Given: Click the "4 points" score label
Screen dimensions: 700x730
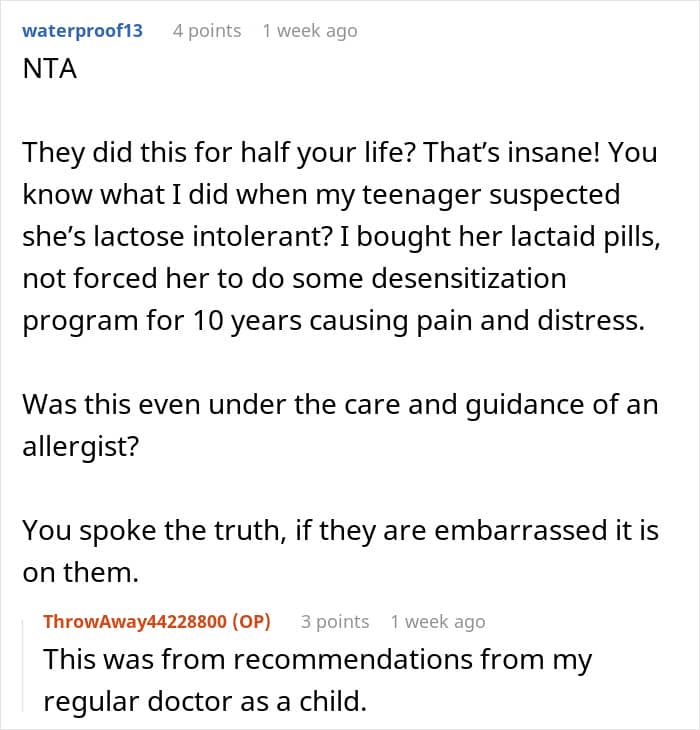Looking at the screenshot, I should (x=207, y=31).
